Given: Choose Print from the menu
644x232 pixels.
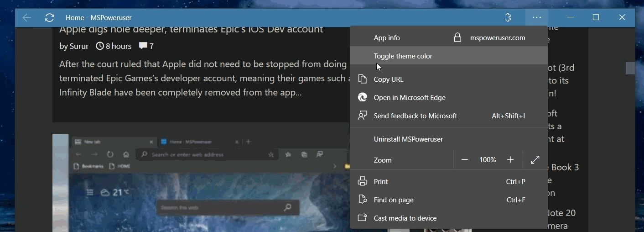Looking at the screenshot, I should click(449, 181).
